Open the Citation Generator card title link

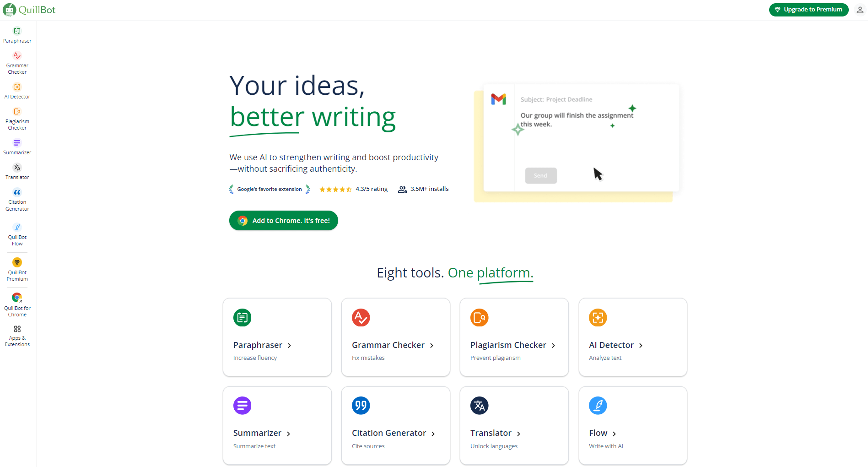(x=389, y=433)
